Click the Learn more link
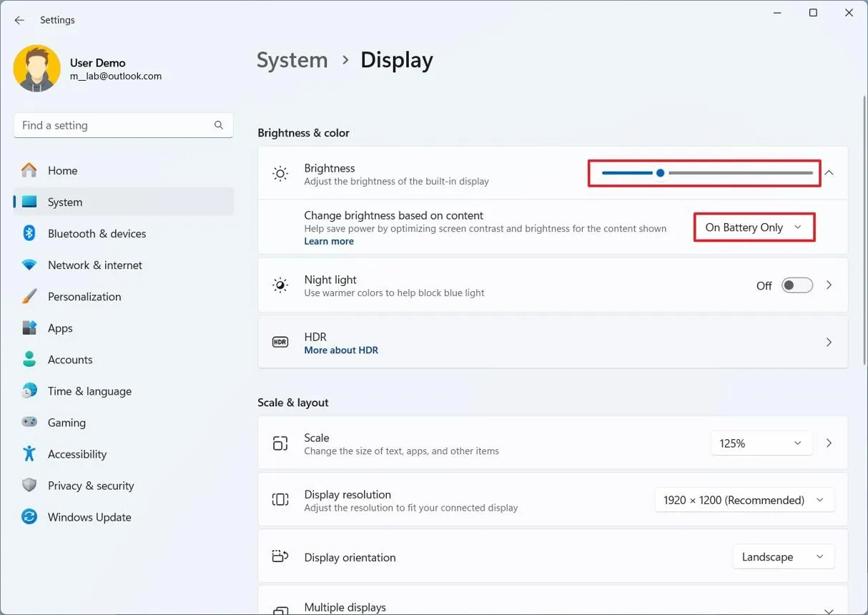Image resolution: width=868 pixels, height=615 pixels. (329, 242)
